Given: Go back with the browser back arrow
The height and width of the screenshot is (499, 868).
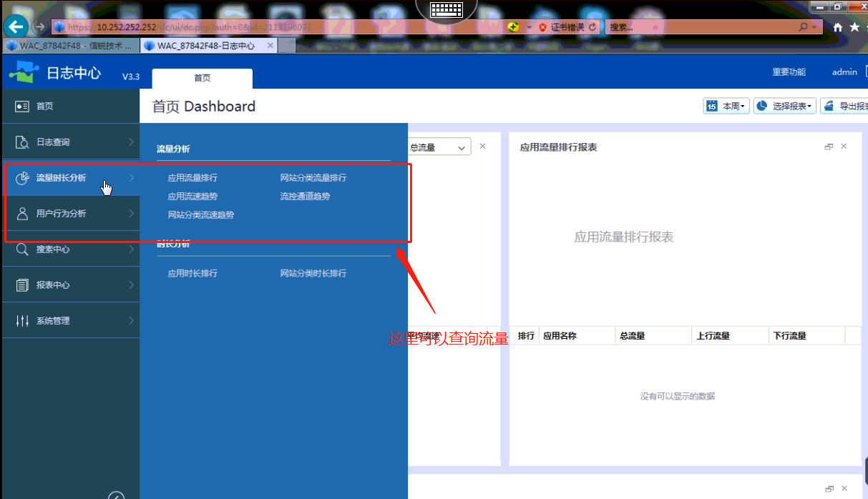Looking at the screenshot, I should [x=16, y=27].
